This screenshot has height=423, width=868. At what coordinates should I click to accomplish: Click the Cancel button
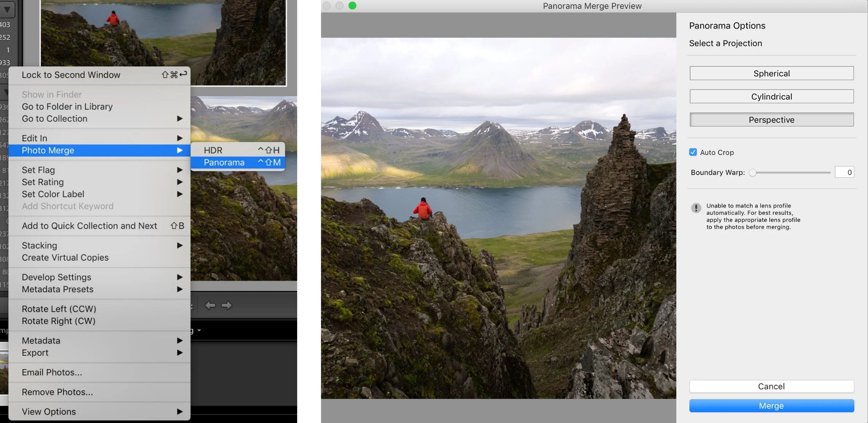click(771, 386)
